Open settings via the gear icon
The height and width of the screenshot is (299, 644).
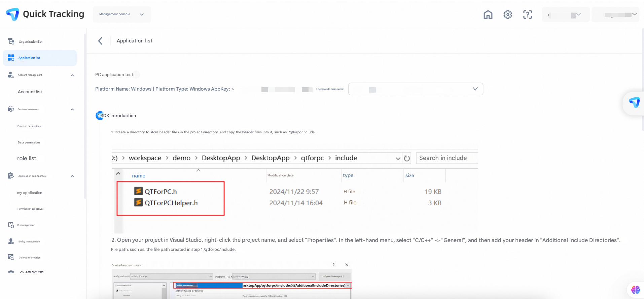(508, 14)
